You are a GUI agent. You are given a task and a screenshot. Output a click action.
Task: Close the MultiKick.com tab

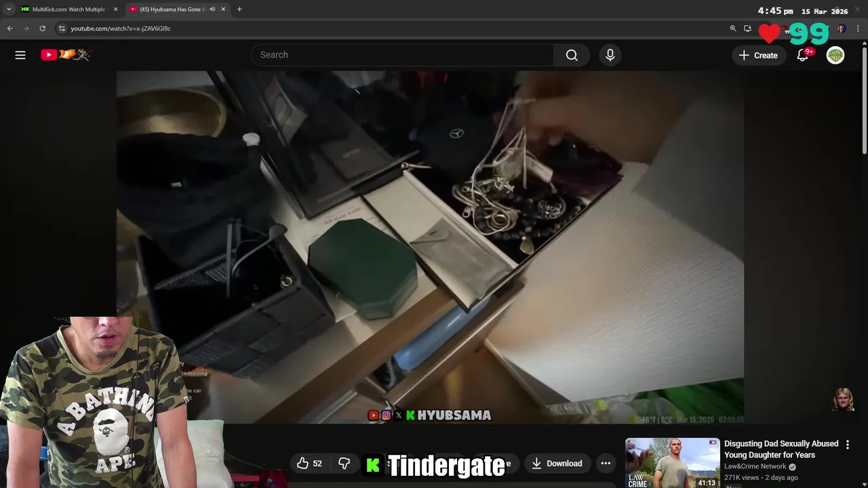(115, 9)
